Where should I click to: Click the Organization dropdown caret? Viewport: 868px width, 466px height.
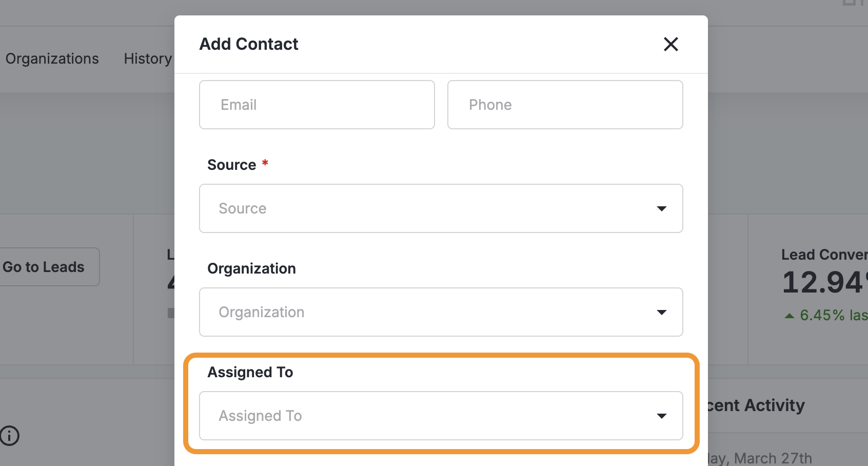pos(662,312)
